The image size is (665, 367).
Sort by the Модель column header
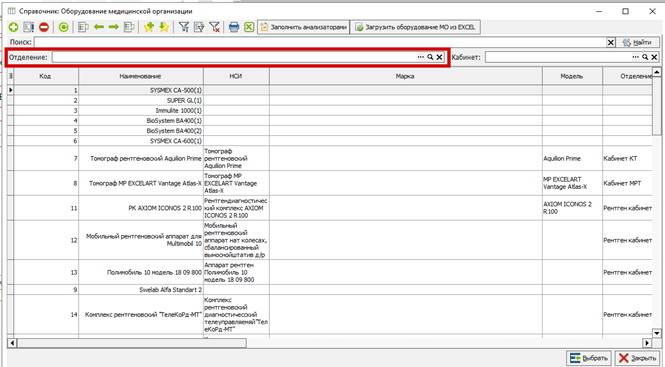click(572, 76)
